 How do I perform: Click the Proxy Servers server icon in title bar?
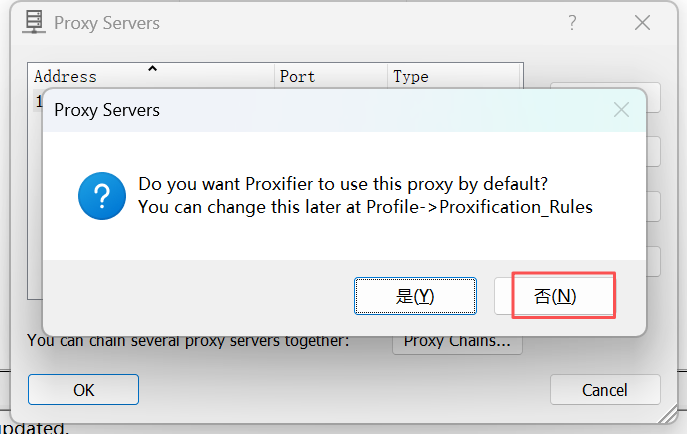pos(33,22)
